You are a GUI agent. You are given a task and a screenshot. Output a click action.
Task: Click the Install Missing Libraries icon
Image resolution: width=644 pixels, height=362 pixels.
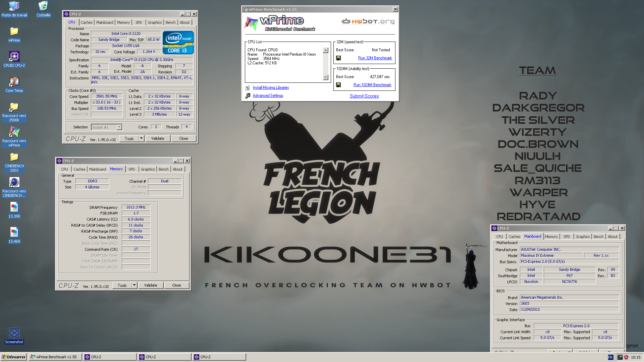(x=248, y=87)
